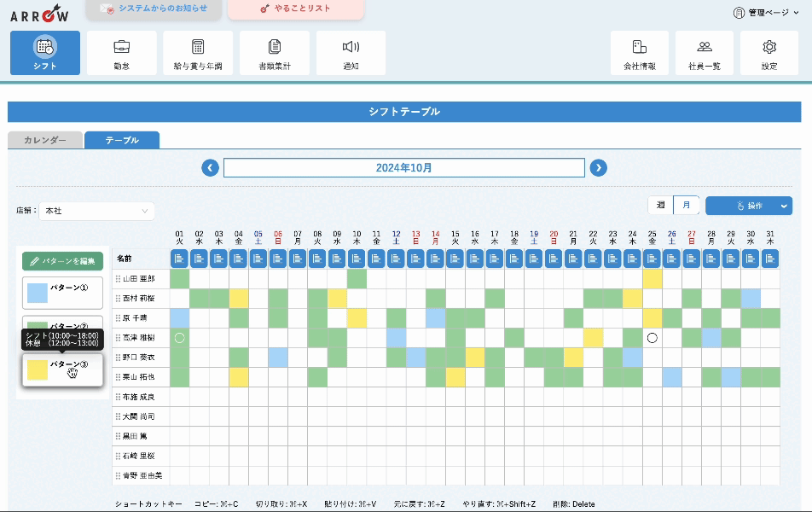
Task: Switch to 週 week view
Action: (660, 206)
